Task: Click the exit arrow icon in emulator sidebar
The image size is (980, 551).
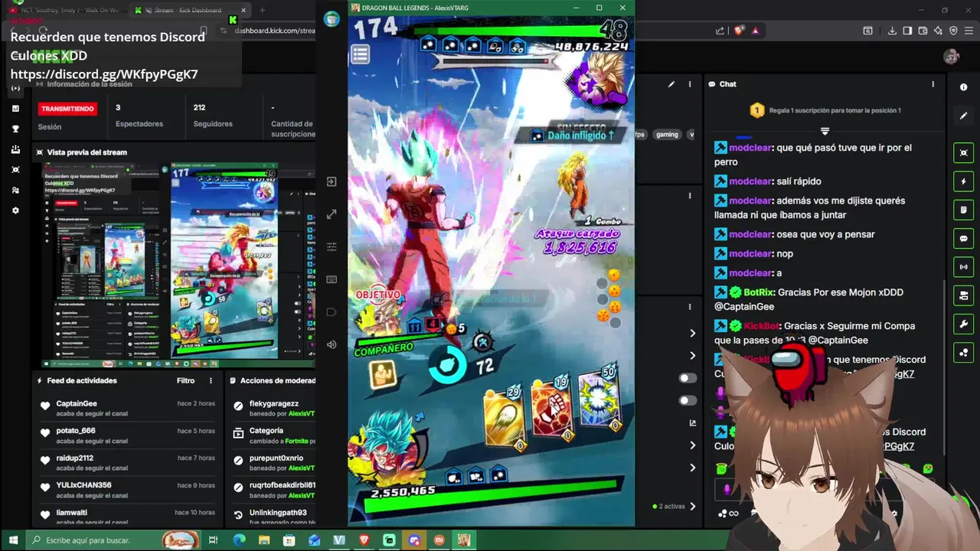Action: tap(332, 182)
